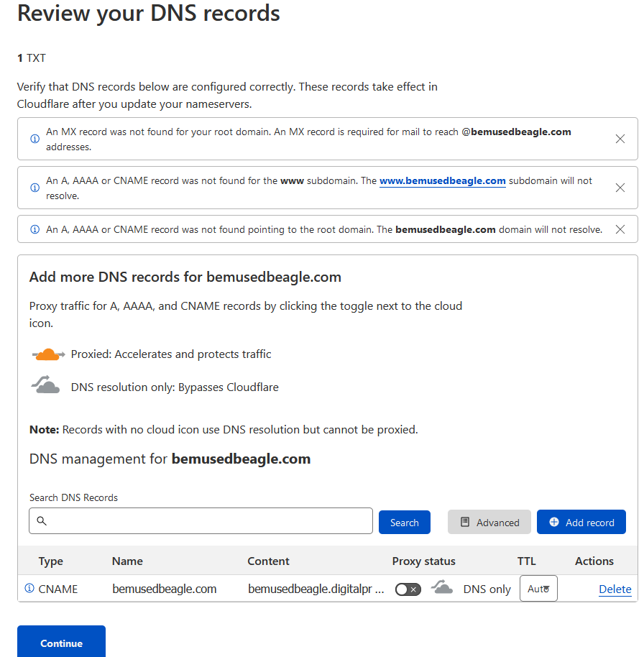Select the bemusedbeagle.digitalpr content cell
The width and height of the screenshot is (644, 657).
(316, 589)
